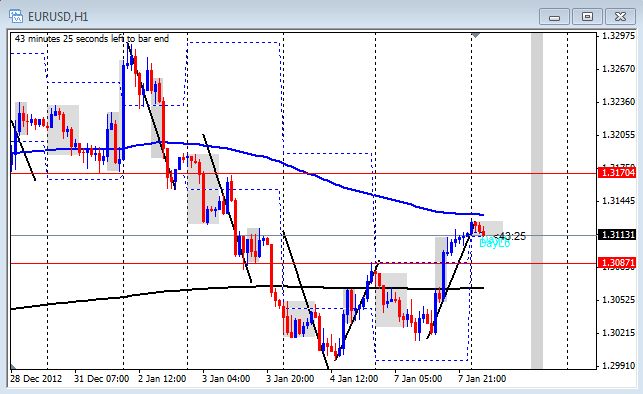This screenshot has width=643, height=394.
Task: Click the 1.30525 price scale value
Action: [618, 300]
